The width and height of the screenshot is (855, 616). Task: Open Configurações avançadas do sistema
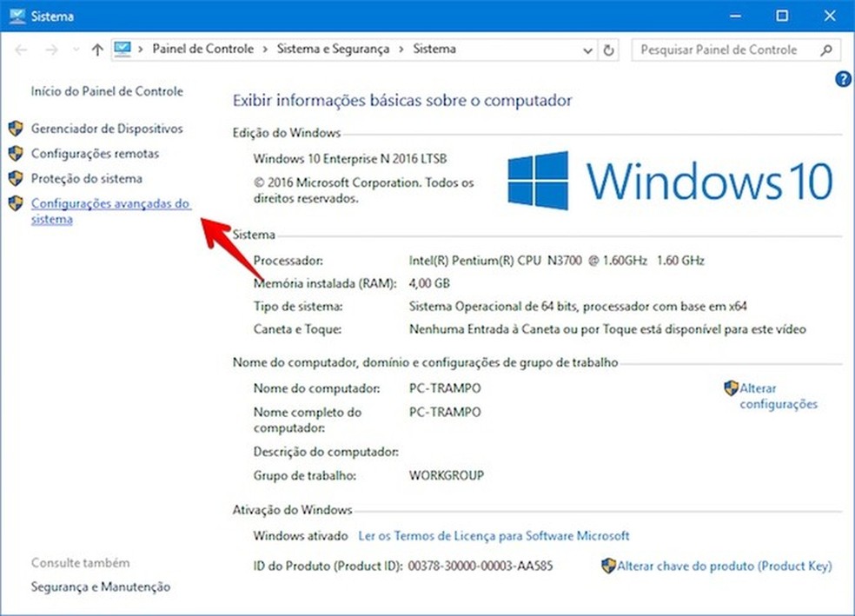[110, 211]
